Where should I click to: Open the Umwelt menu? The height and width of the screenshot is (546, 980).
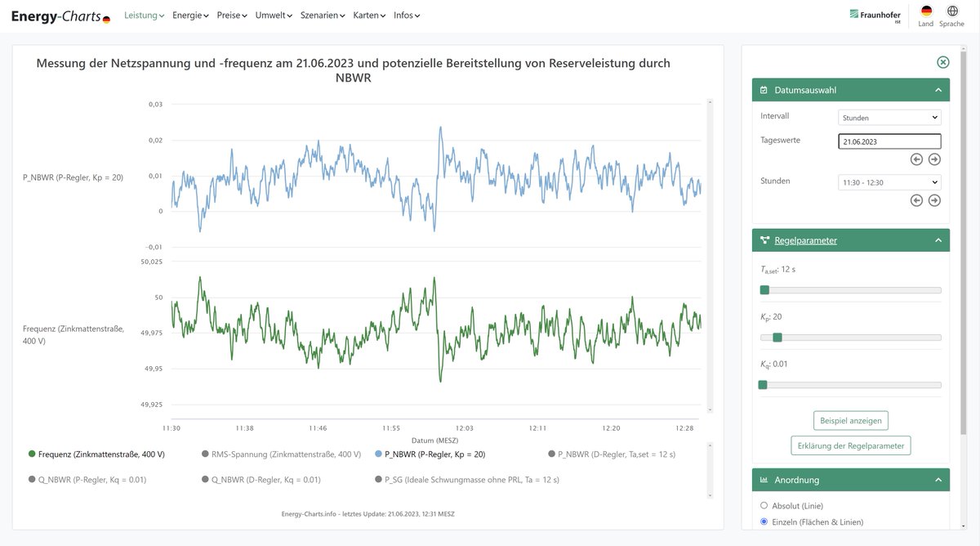(274, 16)
